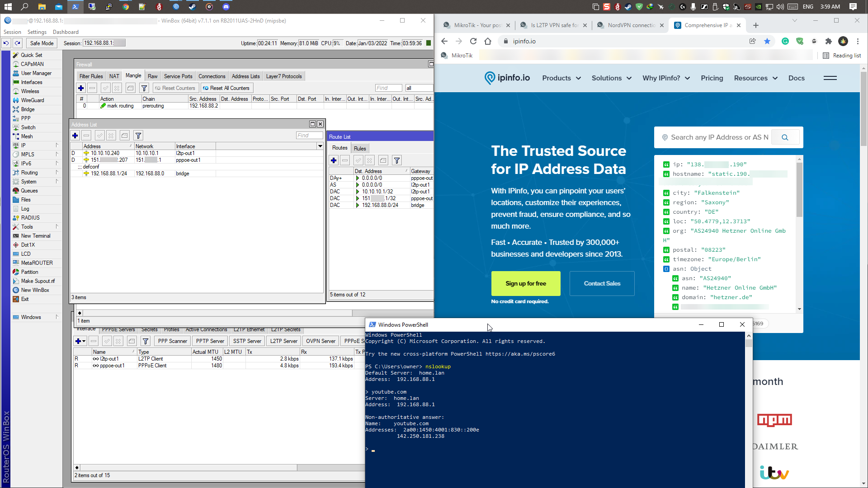The height and width of the screenshot is (488, 868).
Task: Add a new address in Address List
Action: pos(75,136)
